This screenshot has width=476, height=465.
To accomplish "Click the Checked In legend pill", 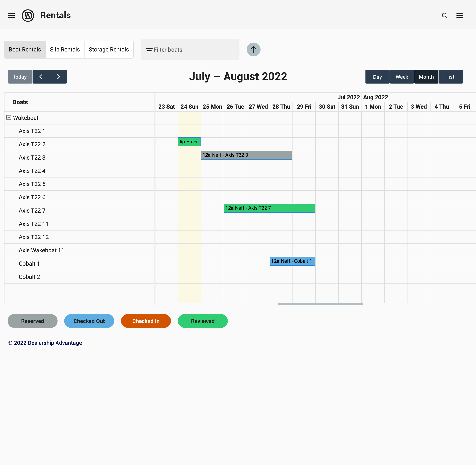I will [x=146, y=321].
